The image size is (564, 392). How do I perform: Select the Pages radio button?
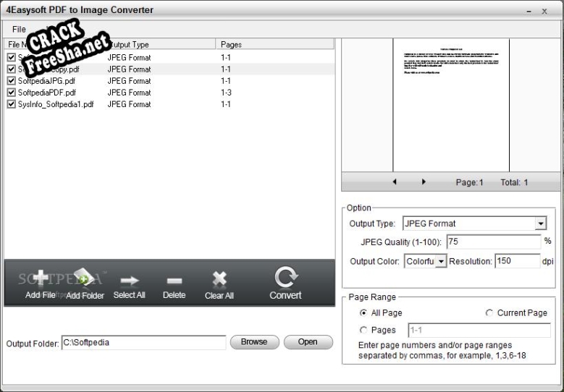(363, 331)
